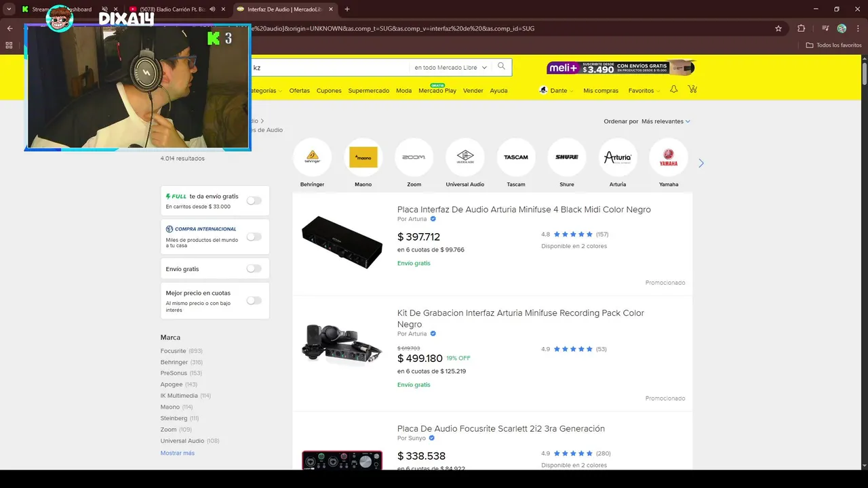Open the browser extensions puzzle icon
This screenshot has height=488, width=868.
801,28
